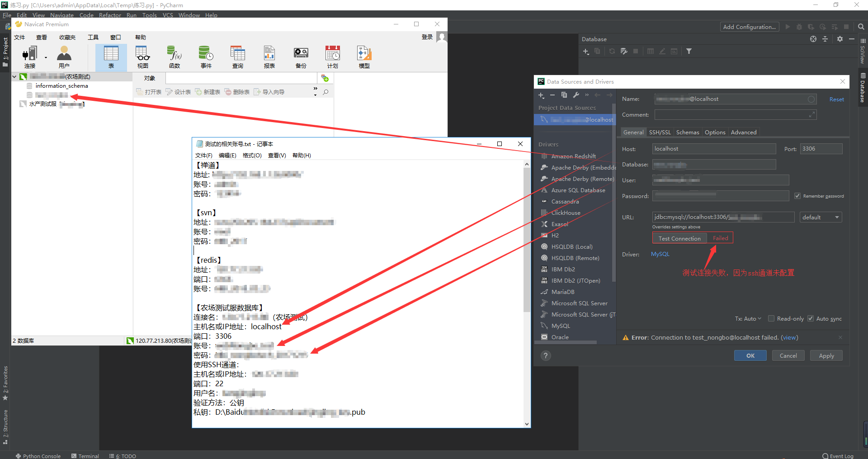Click the error 'view' link
This screenshot has width=868, height=459.
[789, 337]
